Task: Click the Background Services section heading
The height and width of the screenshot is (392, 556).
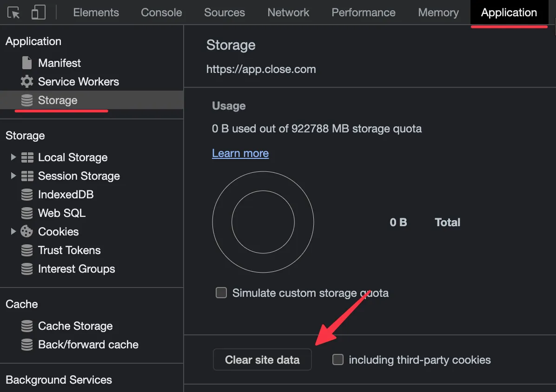Action: pyautogui.click(x=59, y=379)
